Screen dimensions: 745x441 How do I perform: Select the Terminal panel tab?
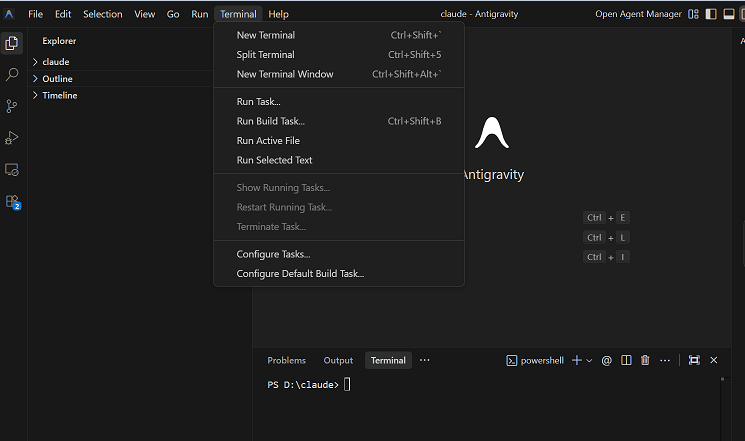(x=388, y=361)
